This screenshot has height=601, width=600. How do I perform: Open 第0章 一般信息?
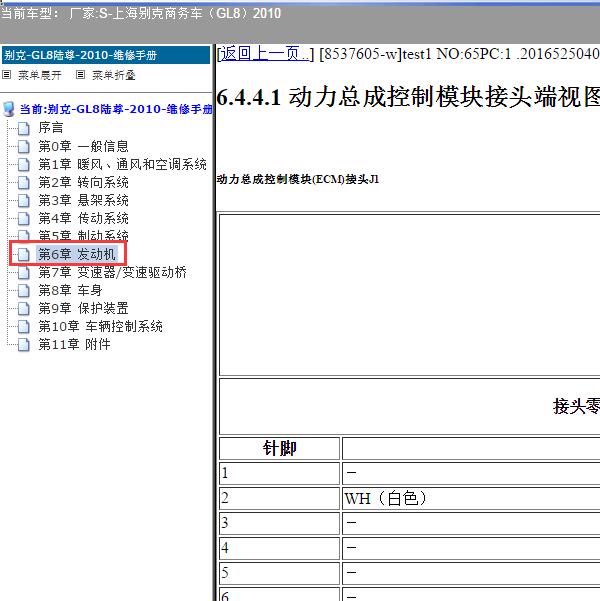click(x=83, y=146)
